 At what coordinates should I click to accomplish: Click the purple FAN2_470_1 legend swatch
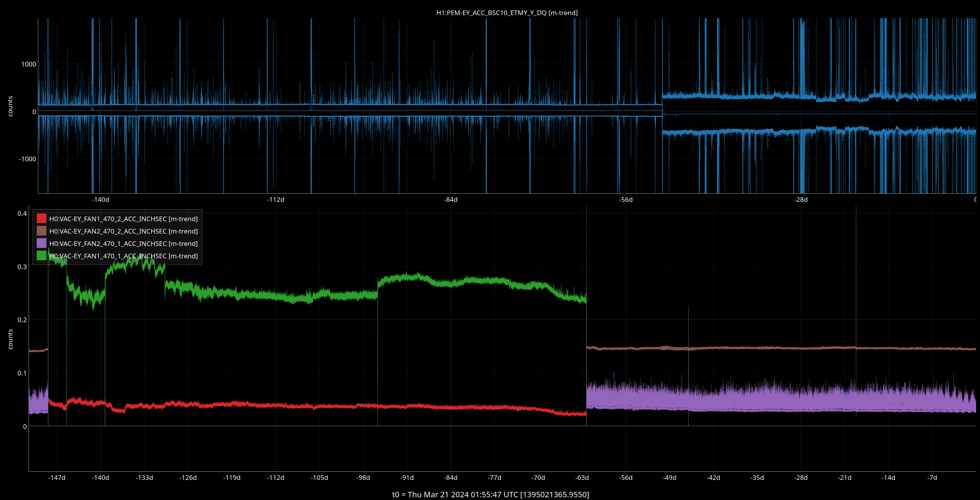pyautogui.click(x=41, y=243)
